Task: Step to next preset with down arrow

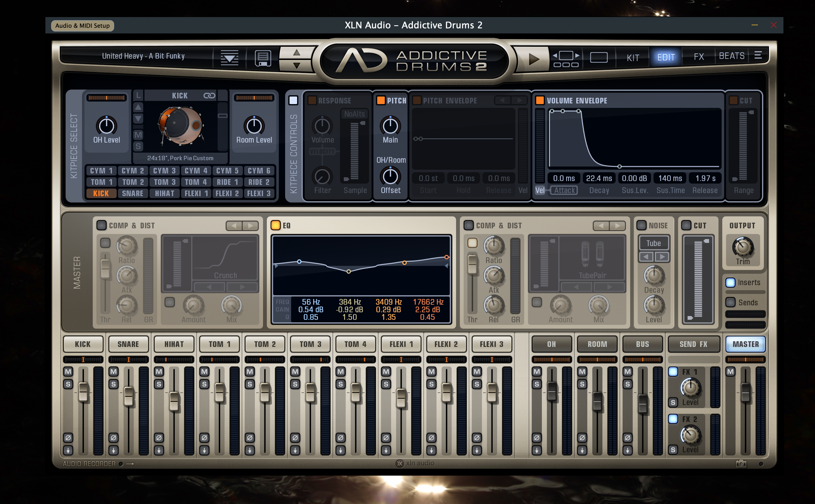Action: pos(296,65)
